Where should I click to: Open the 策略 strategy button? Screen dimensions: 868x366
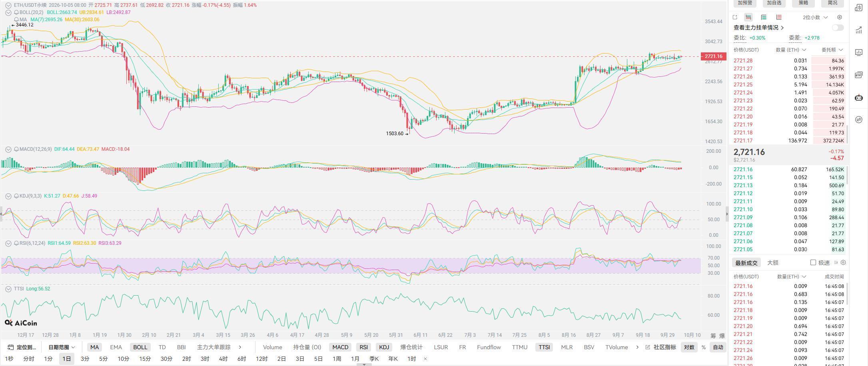pos(803,3)
